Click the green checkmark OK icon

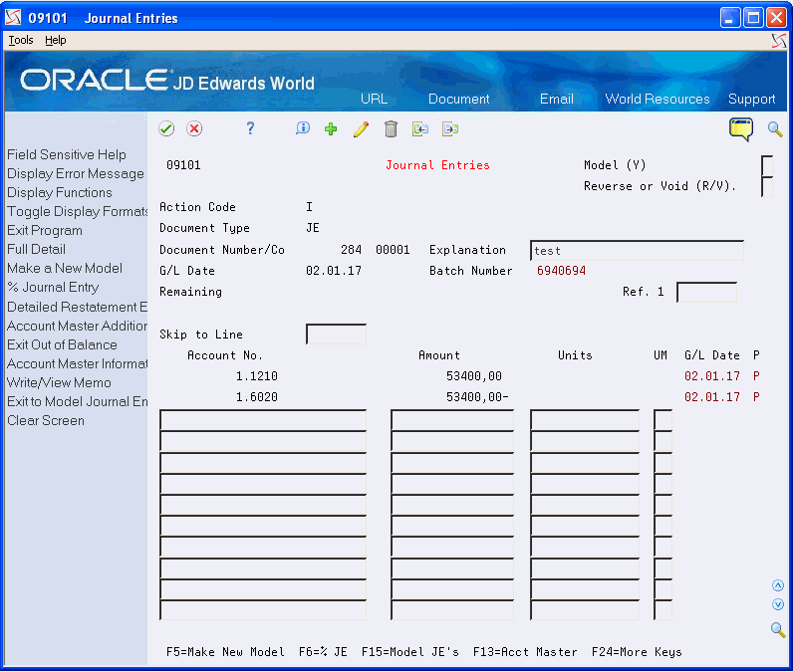click(x=166, y=128)
